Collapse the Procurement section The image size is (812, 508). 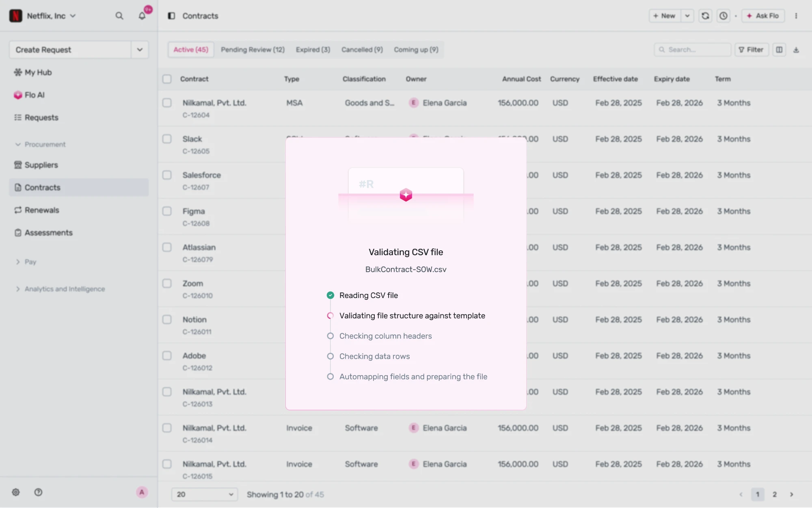pyautogui.click(x=40, y=144)
